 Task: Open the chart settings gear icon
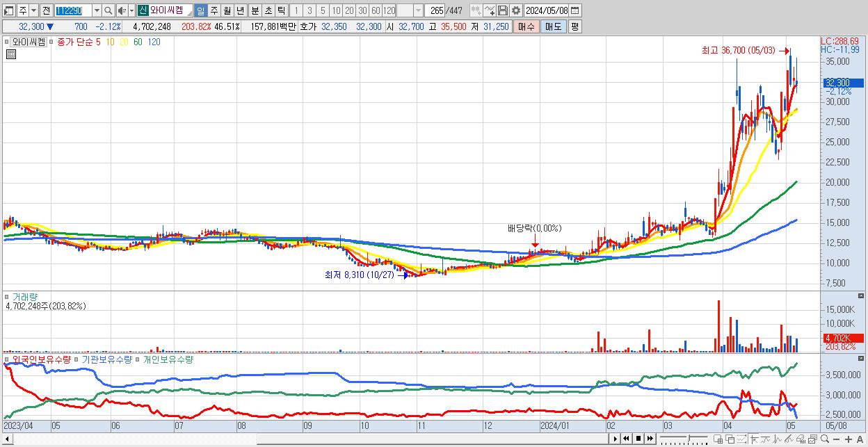(x=515, y=10)
